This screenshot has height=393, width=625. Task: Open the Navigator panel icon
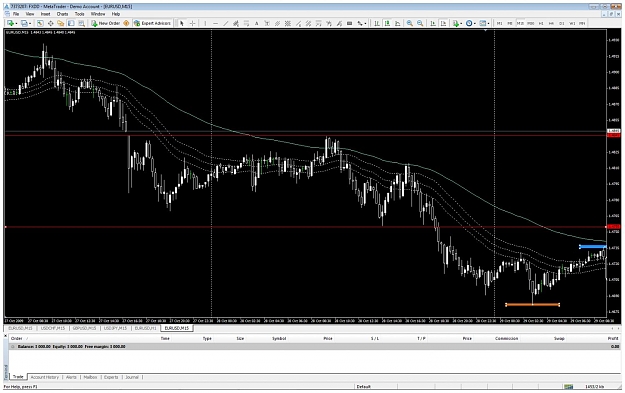[x=61, y=23]
